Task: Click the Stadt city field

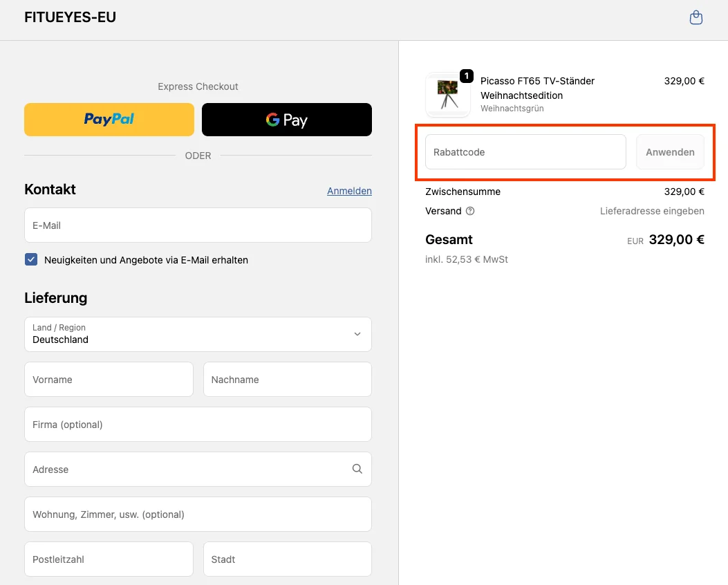Action: [287, 559]
